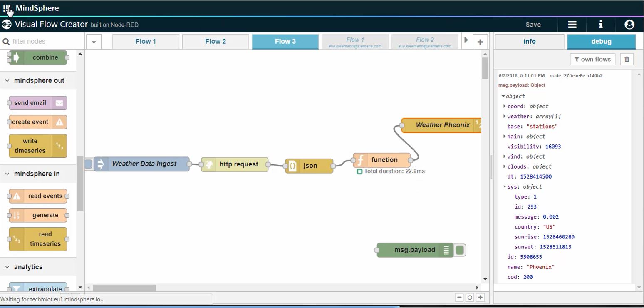Toggle the msg.payload debug node output button

tap(460, 250)
